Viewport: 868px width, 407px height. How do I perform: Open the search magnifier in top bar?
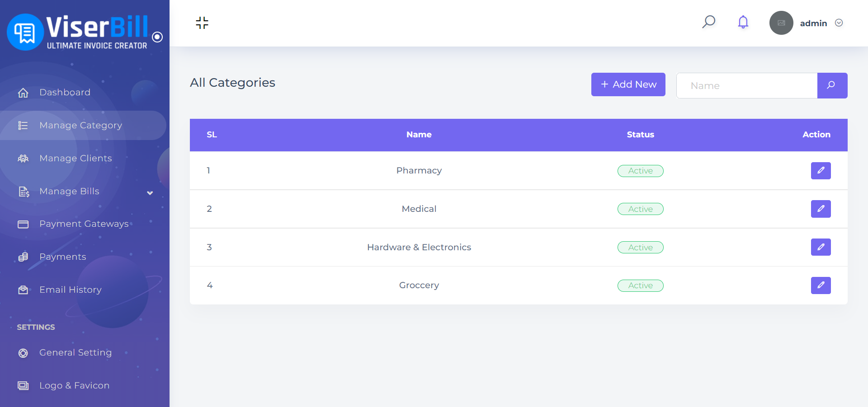tap(708, 22)
